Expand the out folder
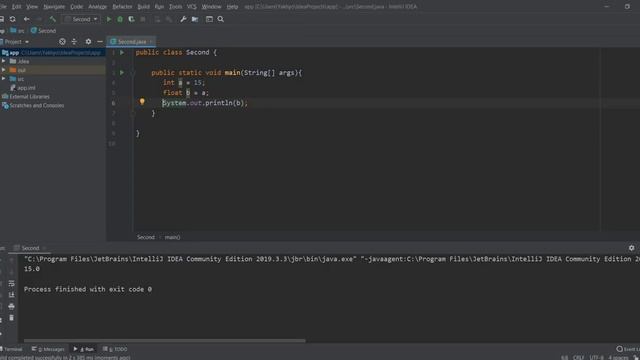 [4, 70]
